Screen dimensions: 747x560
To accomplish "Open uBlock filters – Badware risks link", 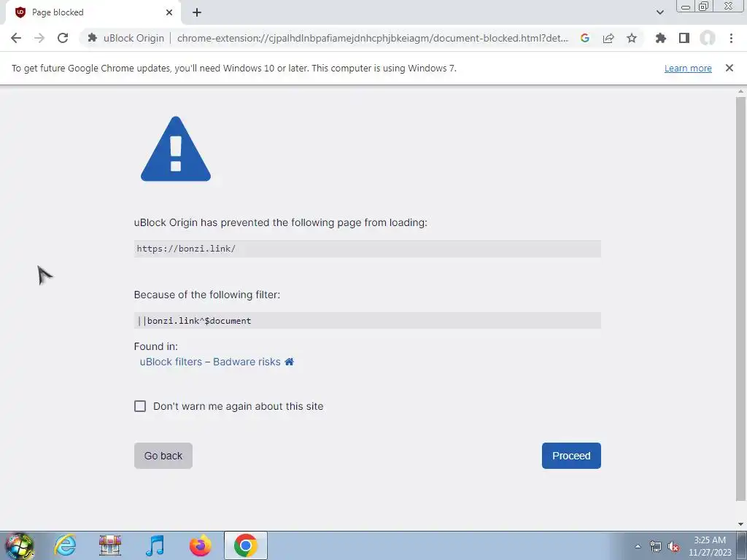I will [210, 362].
